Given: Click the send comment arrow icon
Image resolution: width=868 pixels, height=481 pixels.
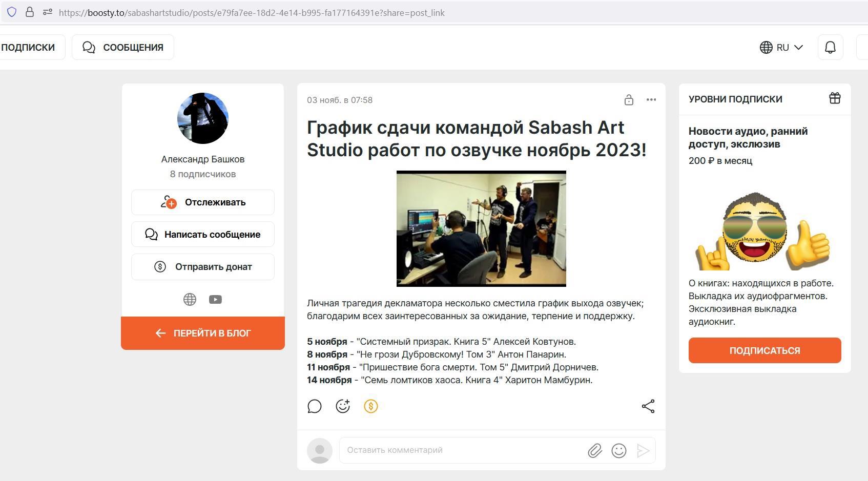Looking at the screenshot, I should tap(643, 451).
